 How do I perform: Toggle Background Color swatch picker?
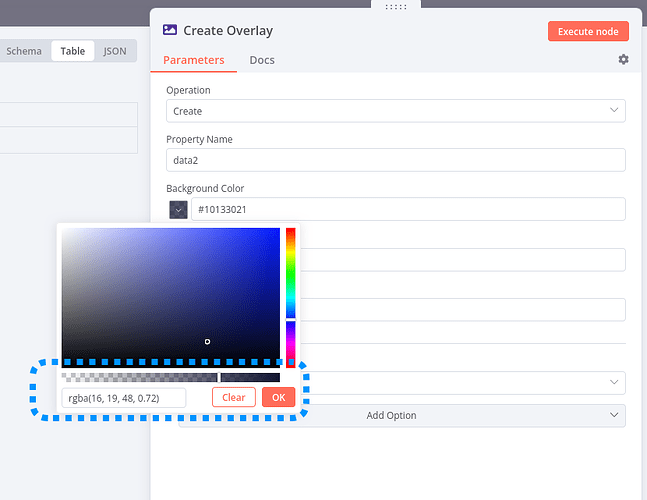[178, 210]
